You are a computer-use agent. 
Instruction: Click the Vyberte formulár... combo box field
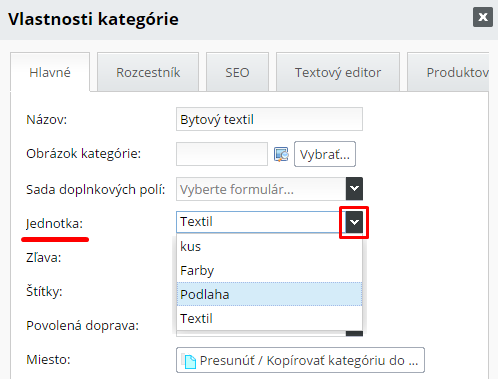coord(261,189)
